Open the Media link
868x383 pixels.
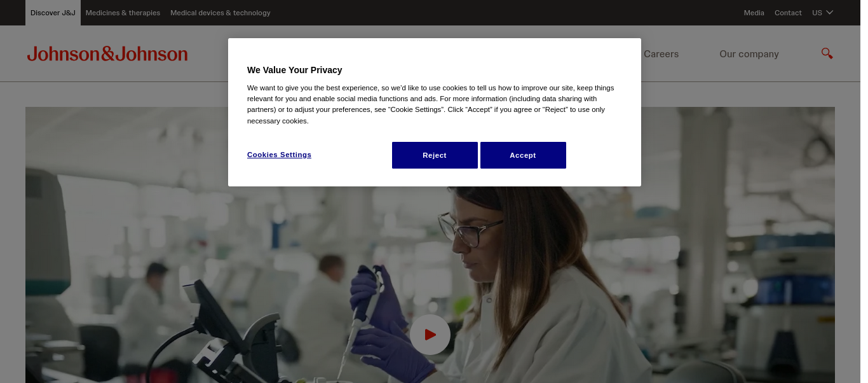tap(754, 13)
